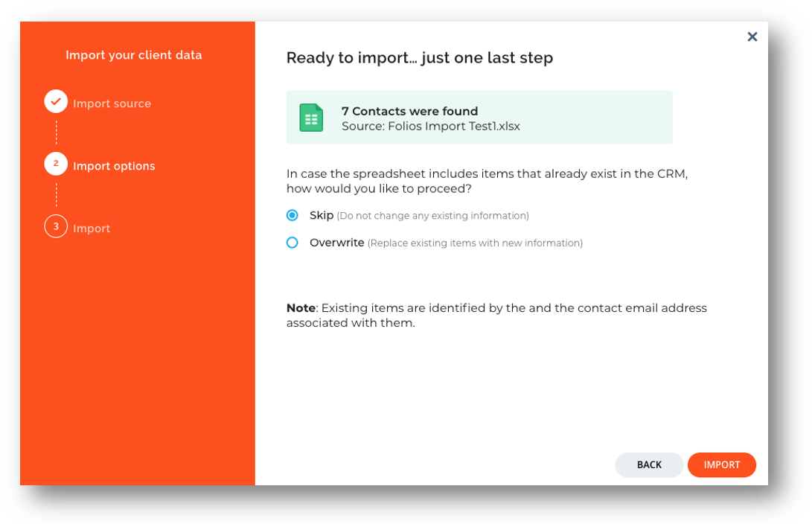Click the 'Ready to import' heading
The width and height of the screenshot is (812, 524).
(419, 58)
